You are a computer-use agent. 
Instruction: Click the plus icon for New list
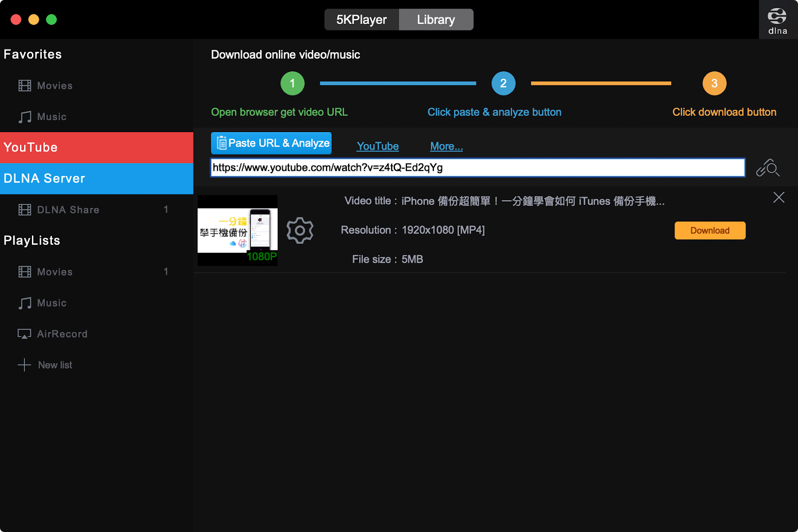(24, 365)
